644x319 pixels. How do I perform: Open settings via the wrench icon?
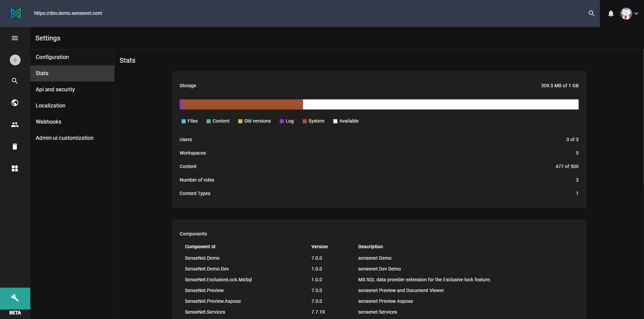15,298
